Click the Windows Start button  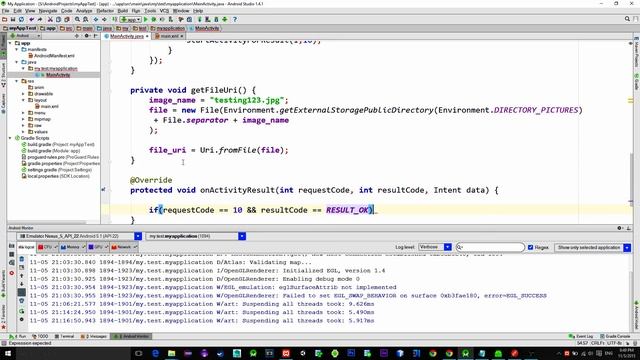point(7,353)
